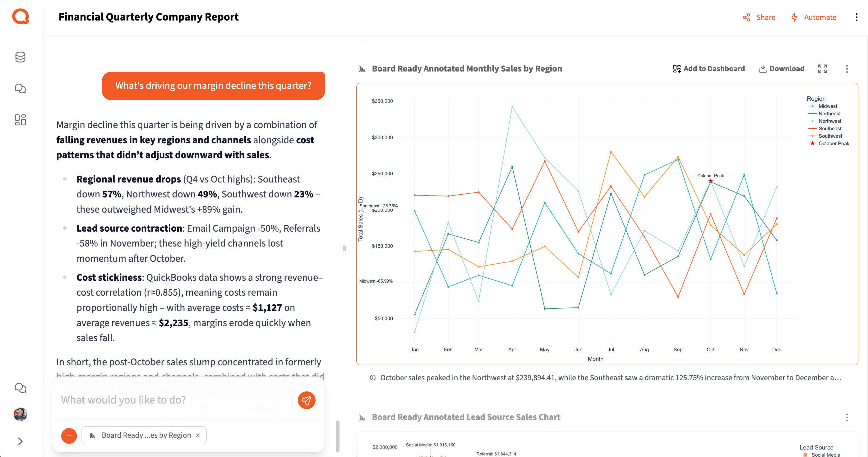868x457 pixels.
Task: Toggle Southeast series in chart legend
Action: click(829, 128)
